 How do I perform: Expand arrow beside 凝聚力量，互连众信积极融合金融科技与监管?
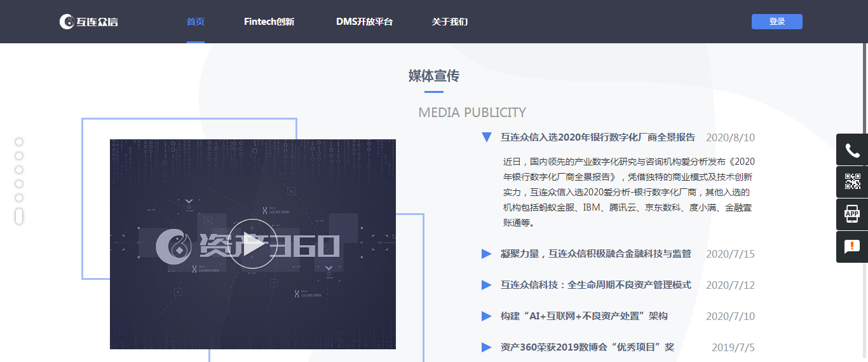tap(487, 254)
